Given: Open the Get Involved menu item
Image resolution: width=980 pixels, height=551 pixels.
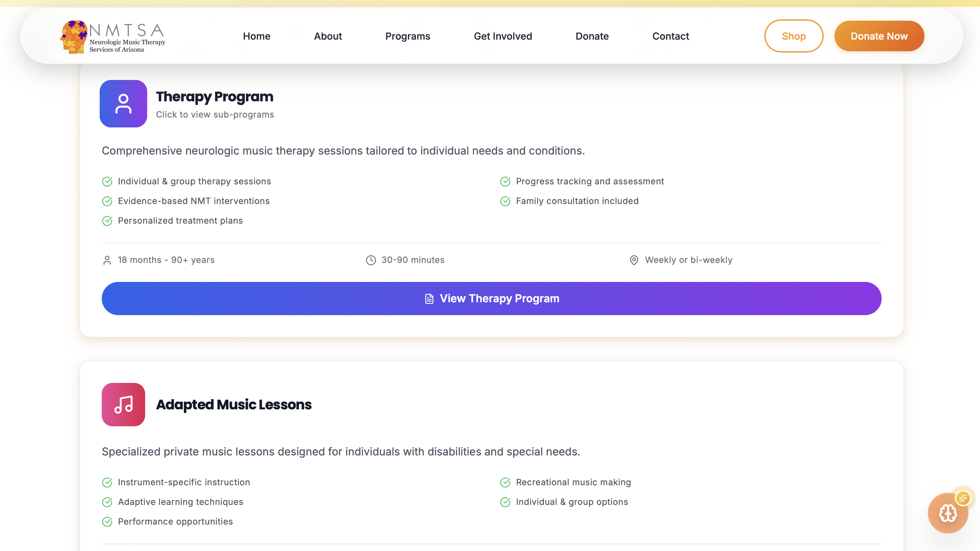Looking at the screenshot, I should pos(503,36).
